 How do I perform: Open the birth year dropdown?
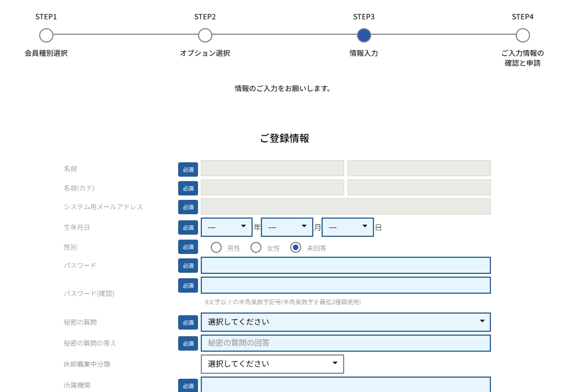coord(227,227)
